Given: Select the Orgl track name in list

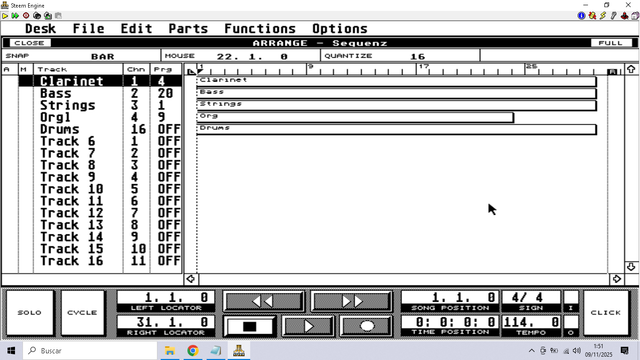Looking at the screenshot, I should click(x=55, y=117).
